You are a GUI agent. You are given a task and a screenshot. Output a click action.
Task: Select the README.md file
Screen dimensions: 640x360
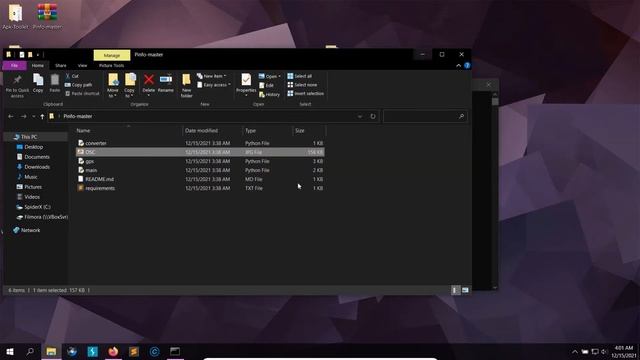click(x=200, y=179)
